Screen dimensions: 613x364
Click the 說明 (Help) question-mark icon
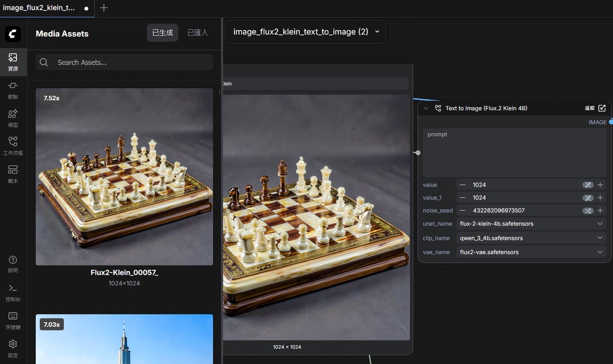click(x=13, y=263)
